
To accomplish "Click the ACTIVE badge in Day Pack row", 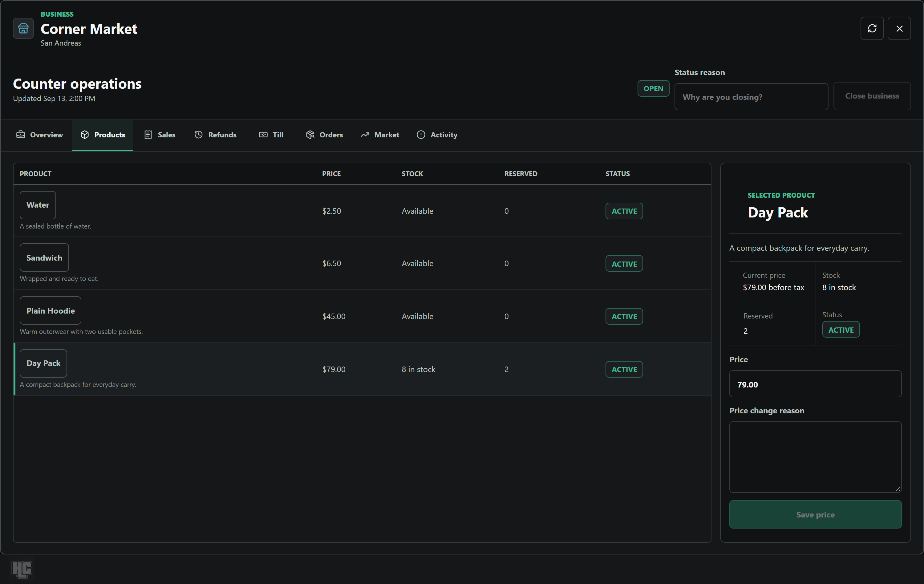I will coord(624,370).
